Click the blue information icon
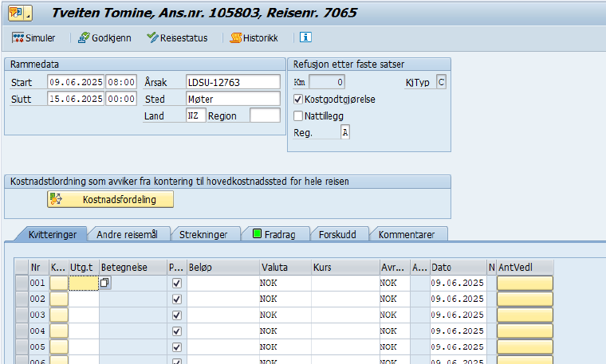Screen dimensions: 606x364 click(305, 37)
